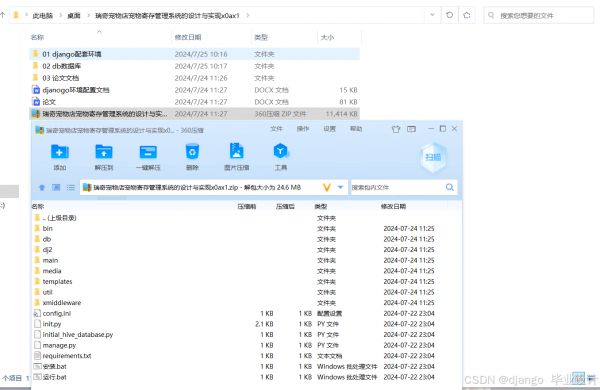This screenshot has height=390, width=600.
Task: Click the Explorer refresh button
Action: [450, 15]
